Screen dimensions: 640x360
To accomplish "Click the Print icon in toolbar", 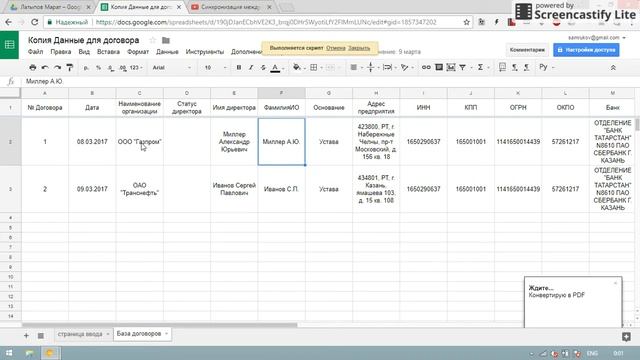I will pos(33,67).
